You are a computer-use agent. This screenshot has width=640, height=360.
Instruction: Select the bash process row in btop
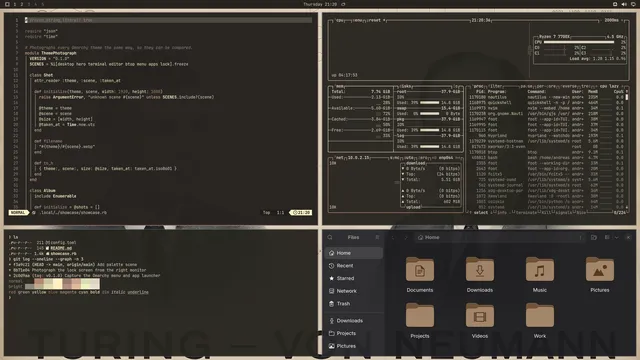click(546, 158)
